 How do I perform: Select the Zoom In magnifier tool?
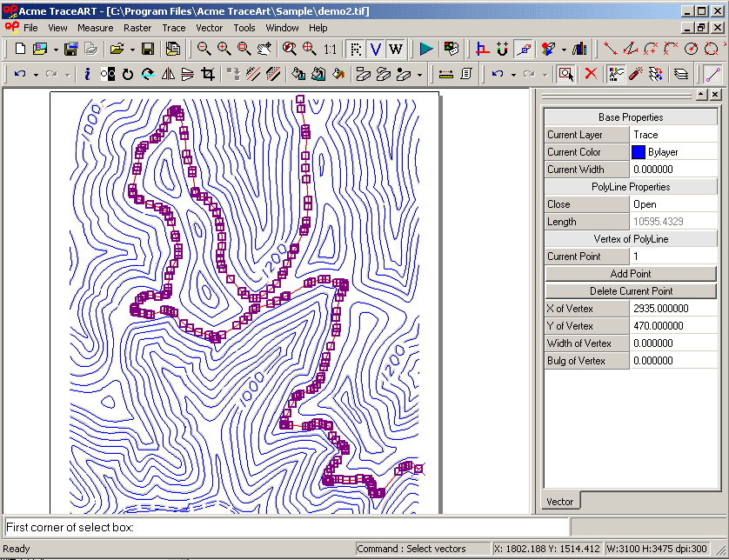click(222, 50)
